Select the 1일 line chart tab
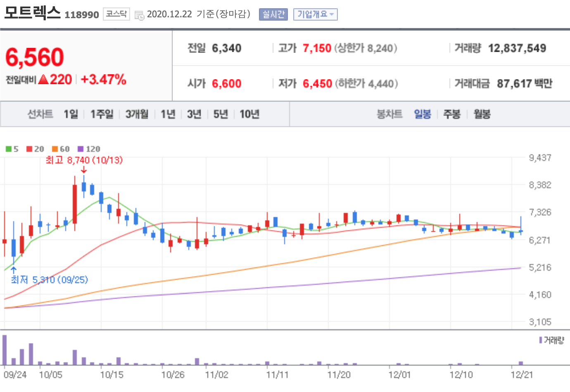 tap(71, 114)
